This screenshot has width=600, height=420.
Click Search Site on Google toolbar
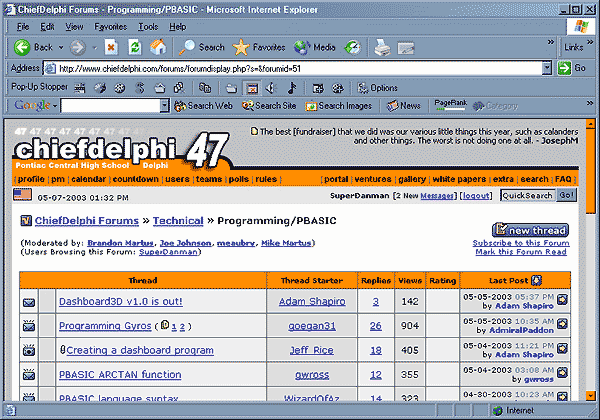[269, 106]
